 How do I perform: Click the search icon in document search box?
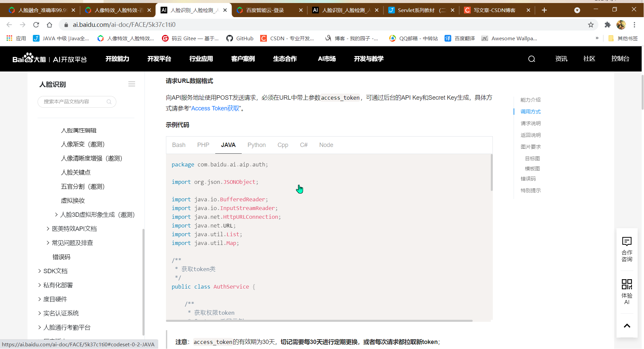tap(109, 102)
